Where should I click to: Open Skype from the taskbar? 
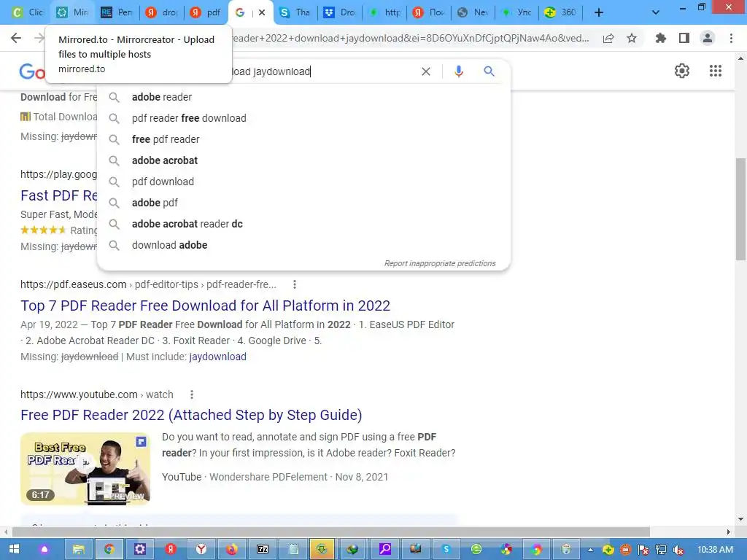[x=446, y=549]
